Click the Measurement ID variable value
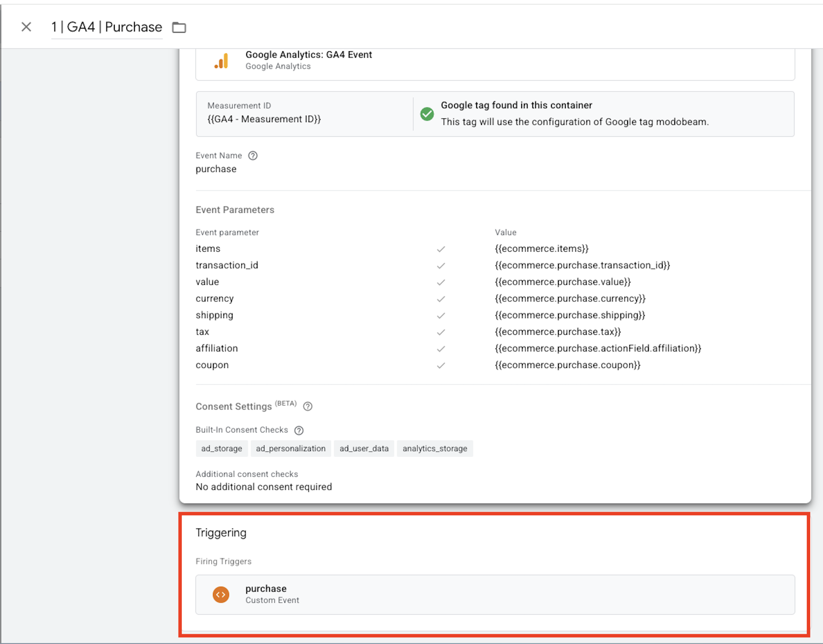Image resolution: width=823 pixels, height=644 pixels. [x=264, y=119]
